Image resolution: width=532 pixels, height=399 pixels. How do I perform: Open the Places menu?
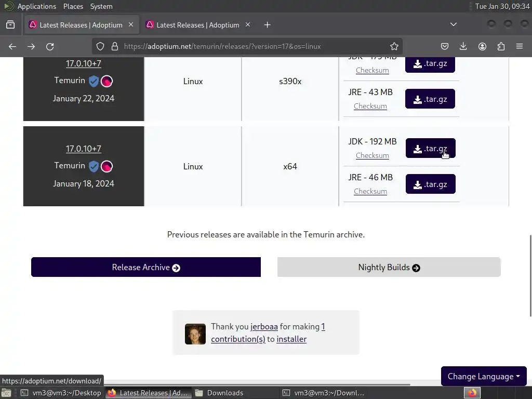click(73, 6)
